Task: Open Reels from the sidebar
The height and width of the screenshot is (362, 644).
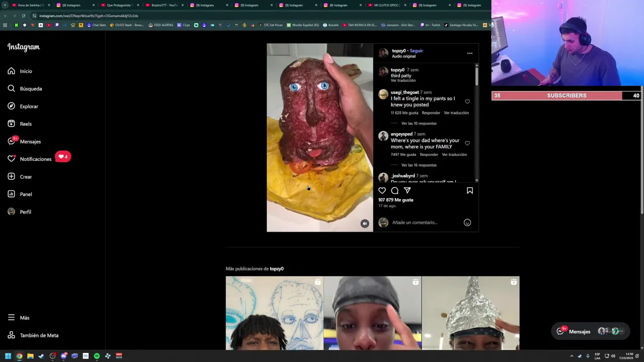Action: pos(20,124)
